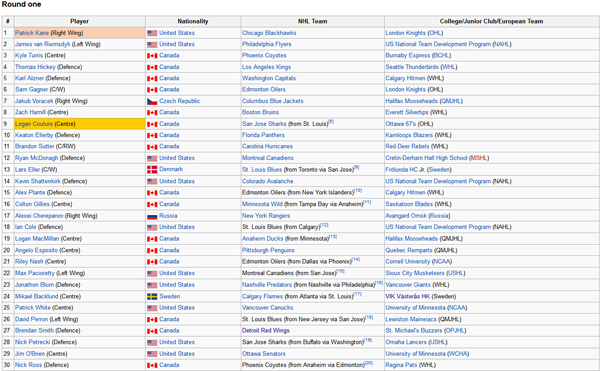Viewport: 600px width, 371px height.
Task: Click the Columbus Blue Jackets link
Action: [272, 101]
